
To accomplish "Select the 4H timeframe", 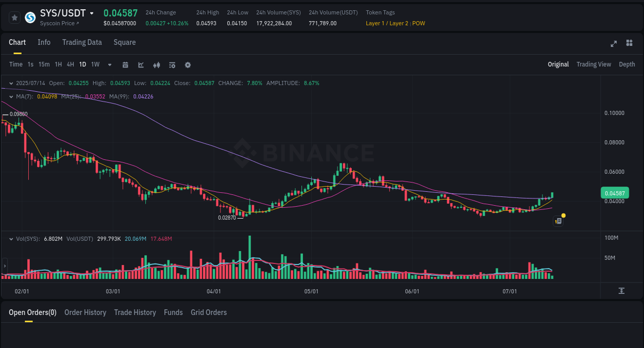I will (x=70, y=64).
